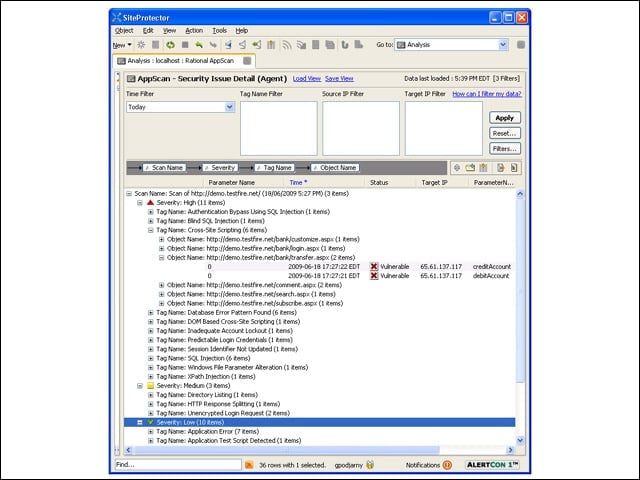
Task: Click the RSS-style waves toolbar icon
Action: tap(287, 45)
